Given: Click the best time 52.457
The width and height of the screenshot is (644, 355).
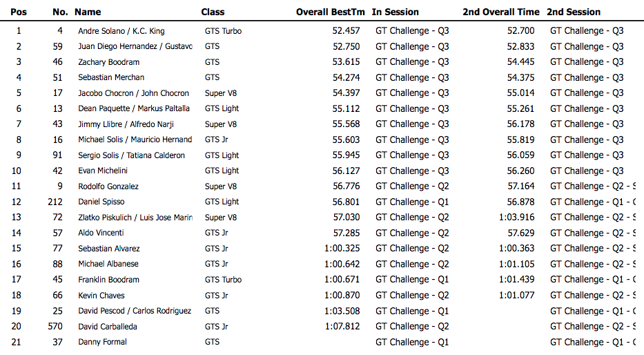Looking at the screenshot, I should click(x=346, y=31).
